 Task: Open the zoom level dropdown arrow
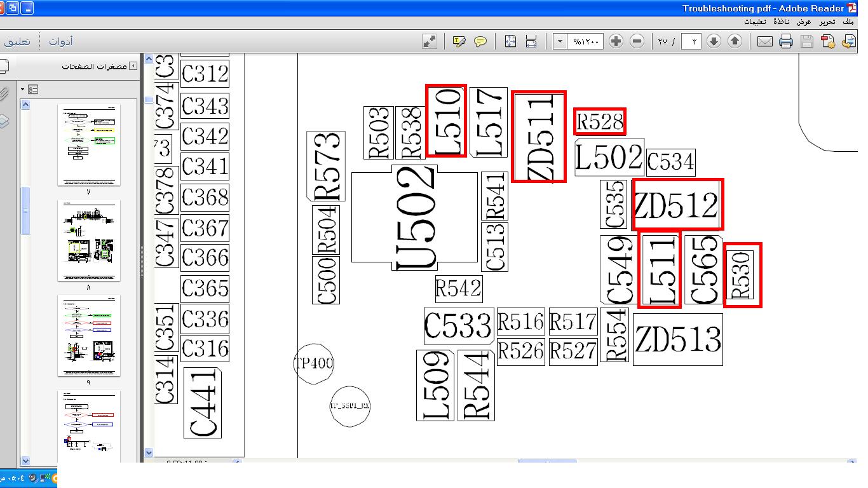point(560,41)
